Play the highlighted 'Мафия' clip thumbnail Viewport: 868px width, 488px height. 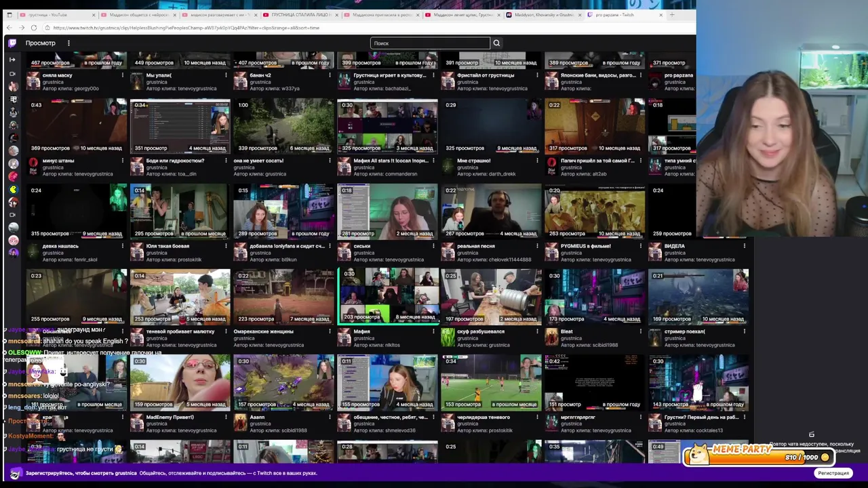pos(387,297)
